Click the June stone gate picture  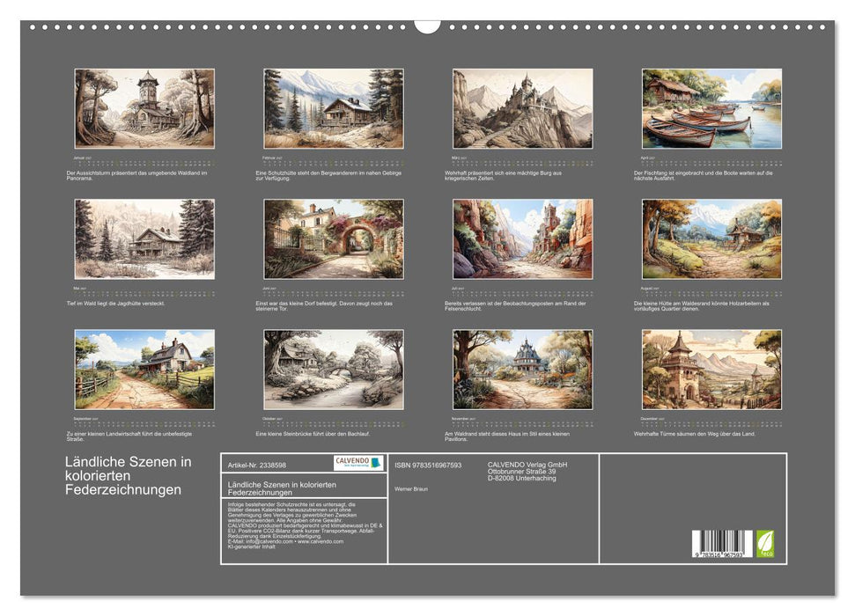tap(334, 238)
